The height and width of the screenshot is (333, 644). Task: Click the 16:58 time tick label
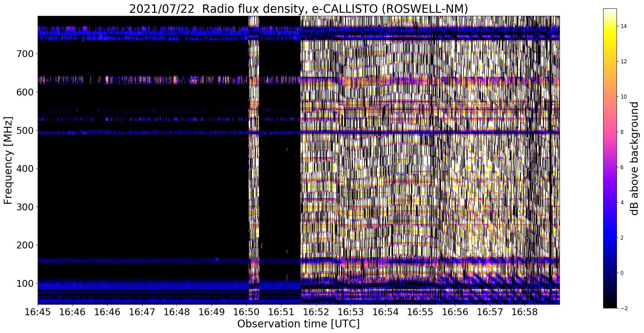pos(525,312)
